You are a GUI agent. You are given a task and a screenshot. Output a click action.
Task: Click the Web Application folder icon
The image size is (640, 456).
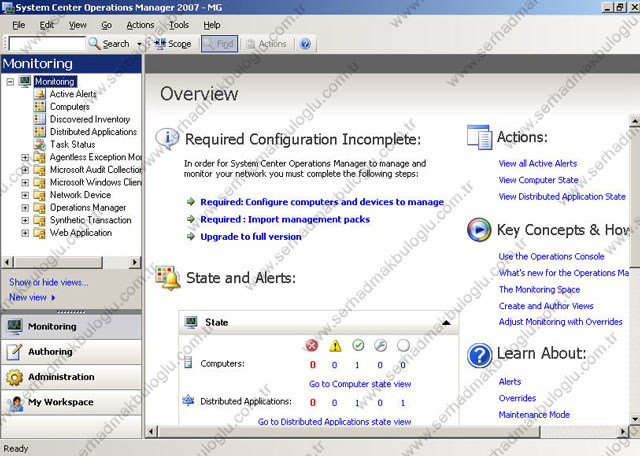tap(40, 233)
